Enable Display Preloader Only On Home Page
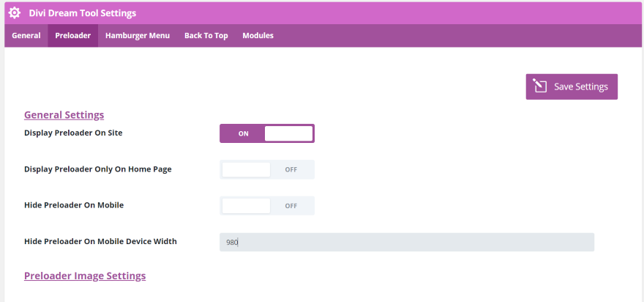This screenshot has height=302, width=644. [x=267, y=169]
